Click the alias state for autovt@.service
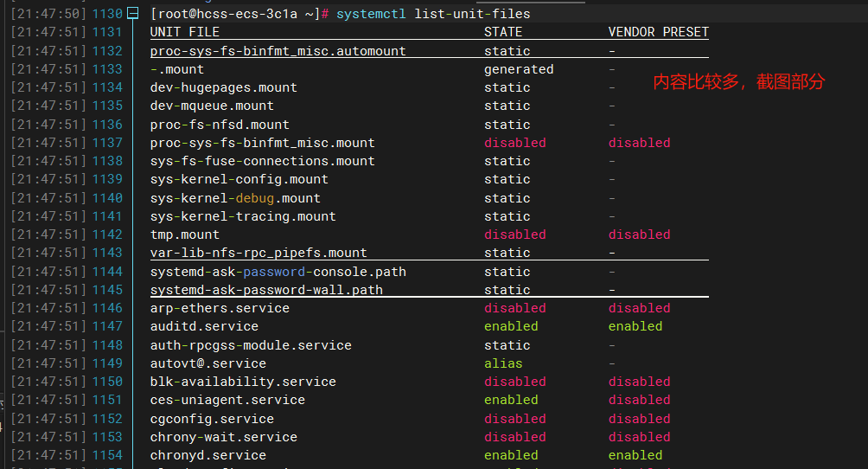 (x=503, y=363)
